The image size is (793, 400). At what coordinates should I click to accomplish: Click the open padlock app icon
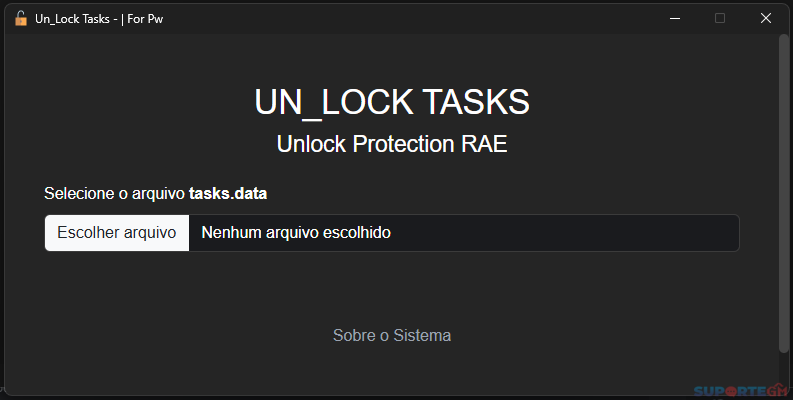click(x=21, y=19)
